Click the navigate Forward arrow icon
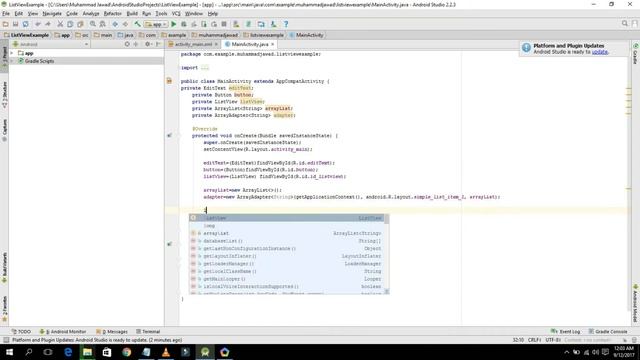The image size is (640, 360). pos(125,24)
